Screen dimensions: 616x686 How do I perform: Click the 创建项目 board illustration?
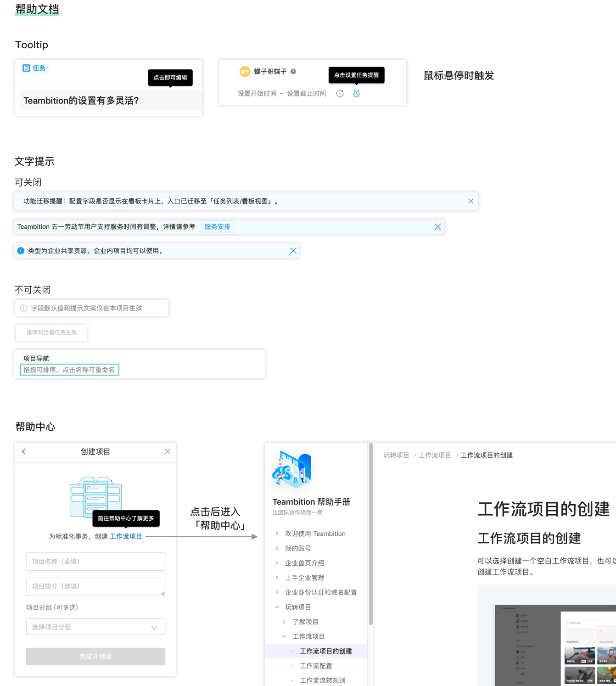[95, 497]
